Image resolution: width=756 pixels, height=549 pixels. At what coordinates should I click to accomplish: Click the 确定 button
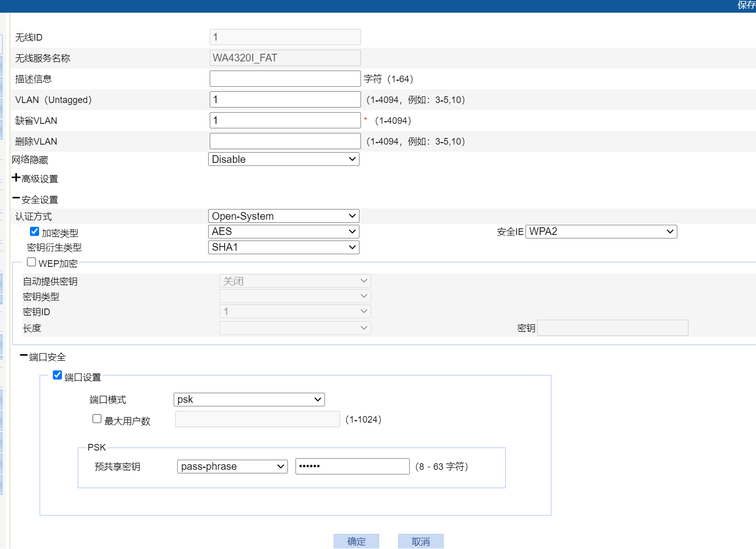pos(356,541)
